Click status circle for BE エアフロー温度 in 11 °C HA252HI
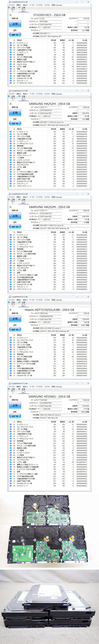Viewport: 99px width, 644px height. (x=11, y=270)
